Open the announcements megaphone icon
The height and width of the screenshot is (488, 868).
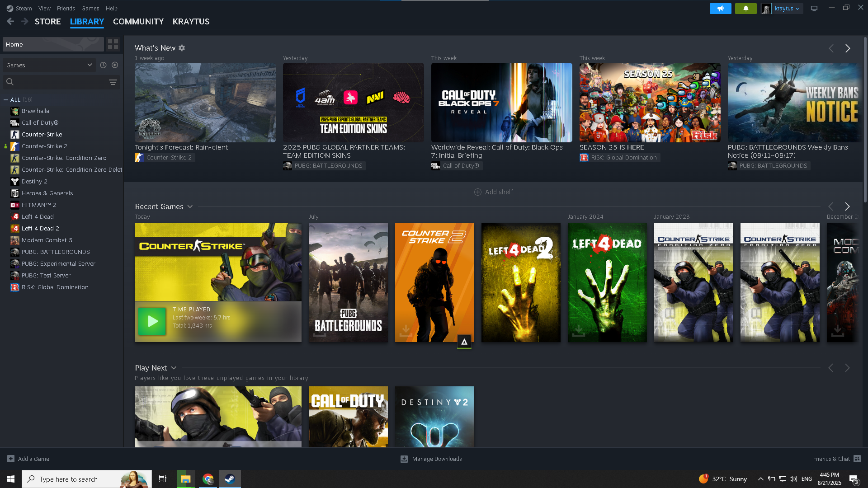(720, 8)
